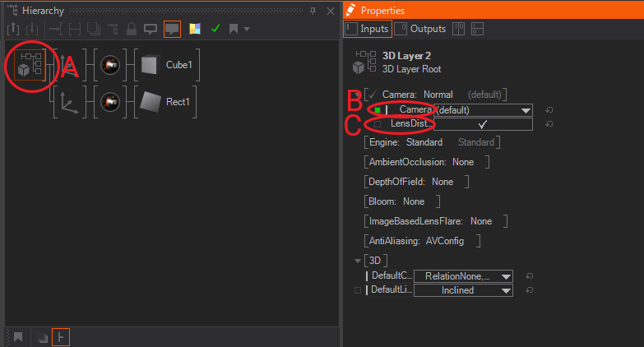The width and height of the screenshot is (644, 347).
Task: Click the green checkmark in Hierarchy toolbar
Action: (215, 29)
